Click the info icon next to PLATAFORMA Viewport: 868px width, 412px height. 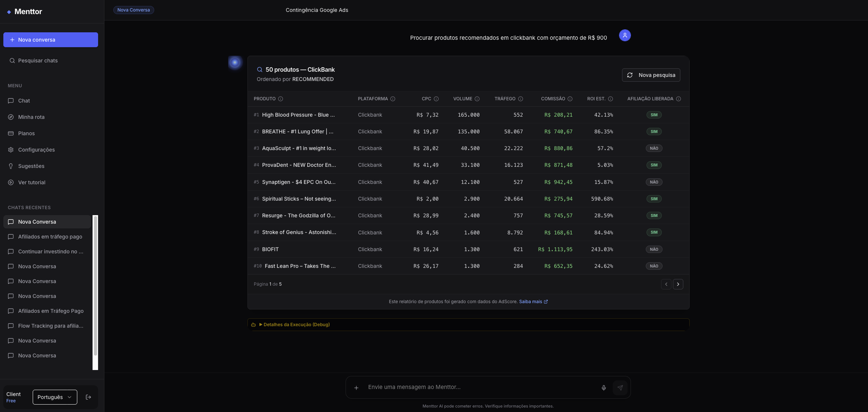393,99
